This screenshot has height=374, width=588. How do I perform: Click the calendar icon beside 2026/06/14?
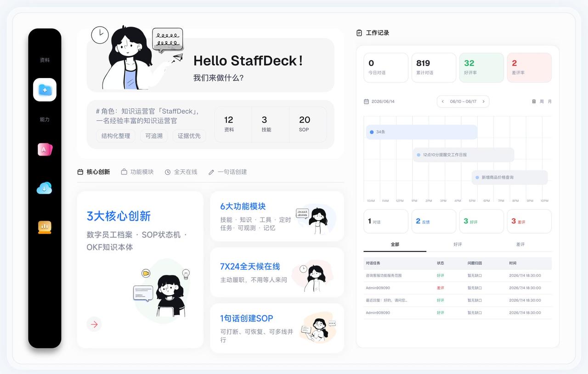366,101
